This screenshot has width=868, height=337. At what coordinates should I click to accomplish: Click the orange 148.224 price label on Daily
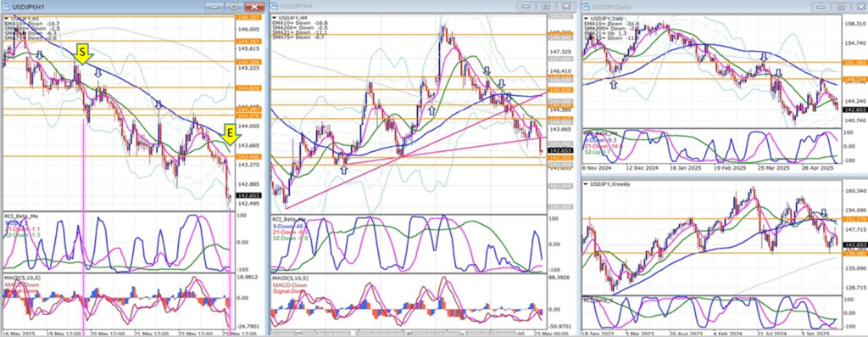(855, 79)
